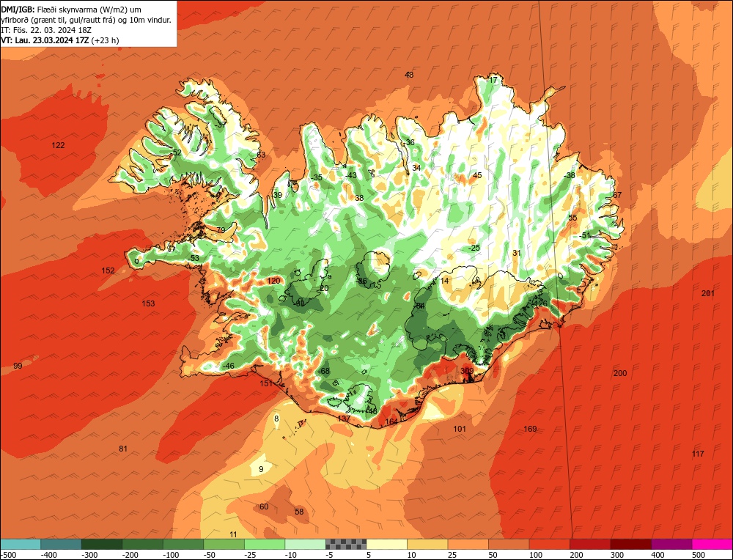This screenshot has height=560, width=733.
Task: Click the 126 value on southeast Vatnajökull
Action: point(540,304)
